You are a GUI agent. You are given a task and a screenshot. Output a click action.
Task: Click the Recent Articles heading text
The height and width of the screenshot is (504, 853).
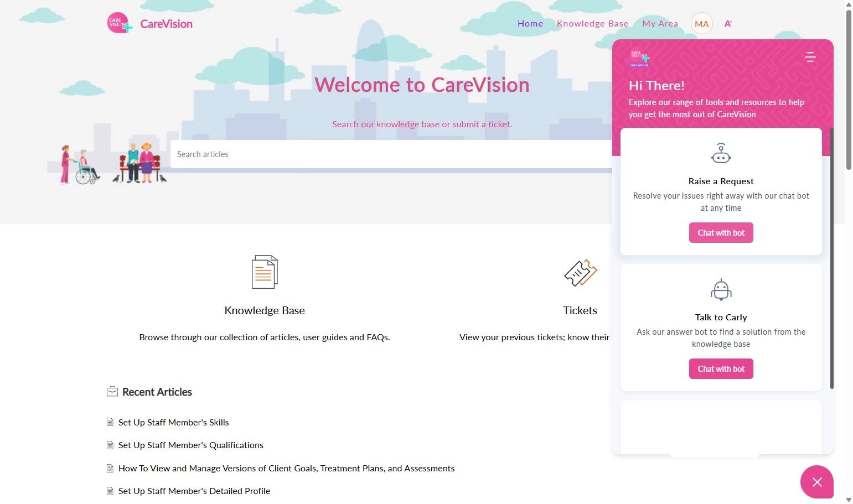(157, 392)
